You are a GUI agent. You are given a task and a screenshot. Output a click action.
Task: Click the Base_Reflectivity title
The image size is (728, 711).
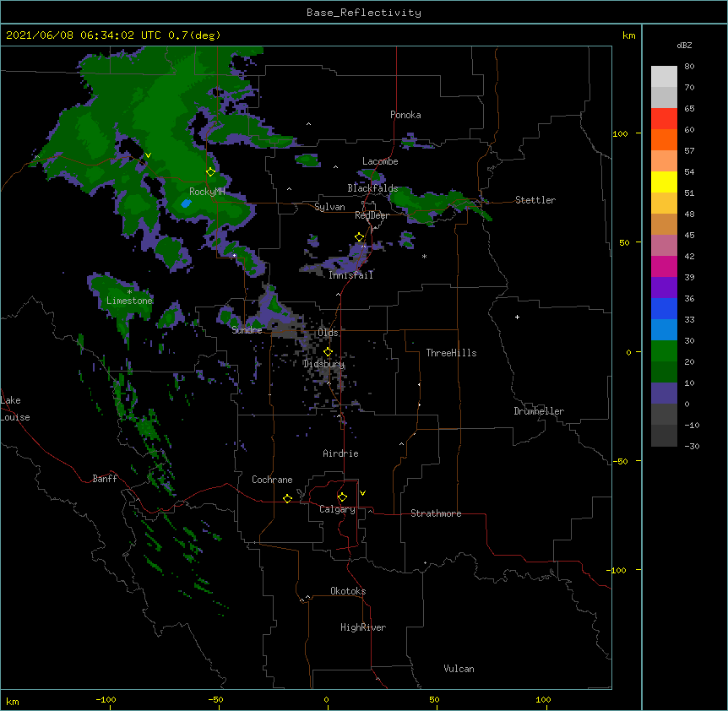click(364, 13)
